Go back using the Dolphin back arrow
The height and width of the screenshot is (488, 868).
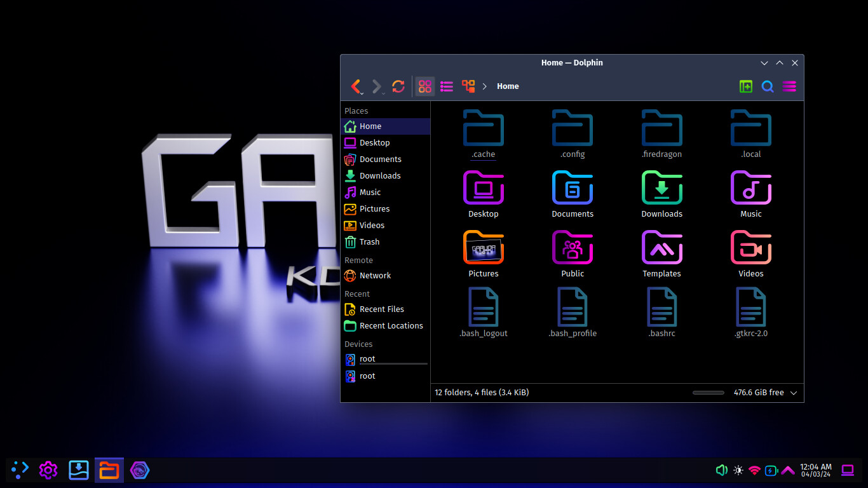(356, 86)
